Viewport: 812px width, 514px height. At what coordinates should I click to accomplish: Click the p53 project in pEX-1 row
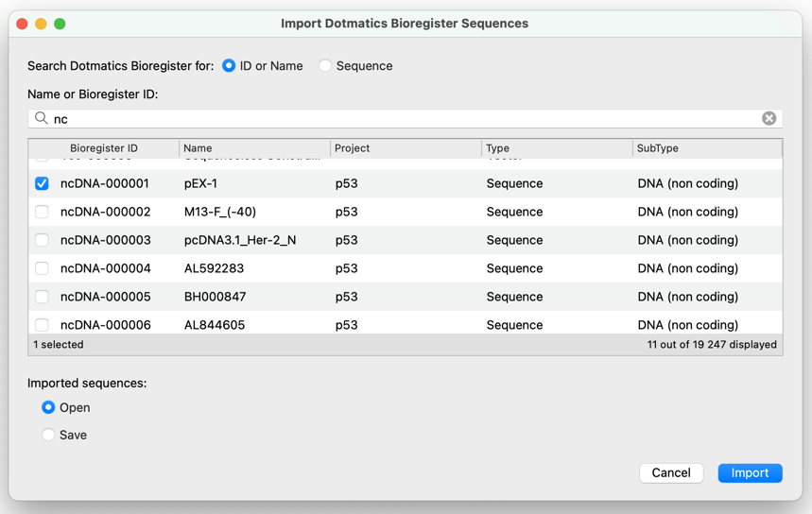346,183
